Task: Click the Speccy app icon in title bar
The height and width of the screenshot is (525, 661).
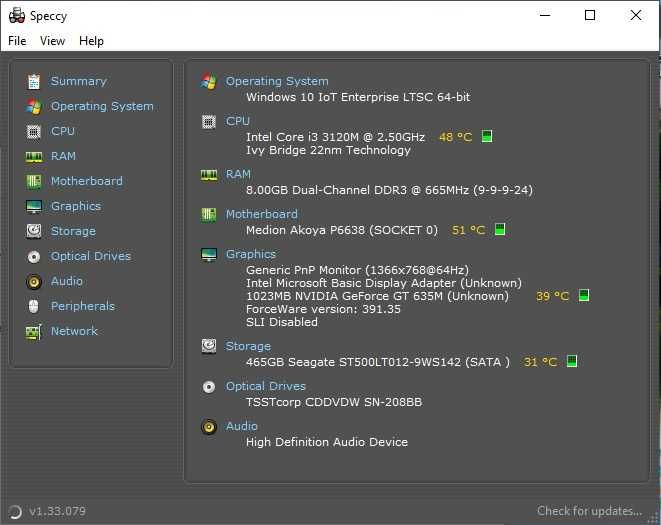Action: click(x=17, y=16)
